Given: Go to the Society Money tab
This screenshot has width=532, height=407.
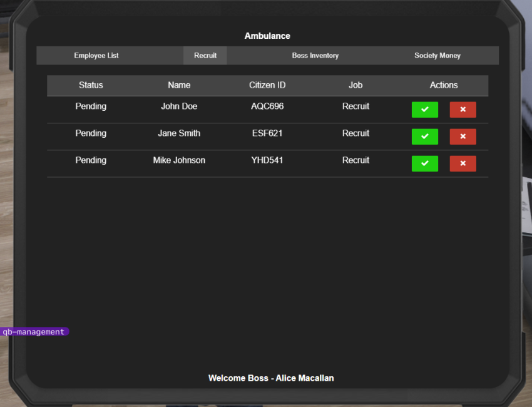Looking at the screenshot, I should click(x=437, y=56).
